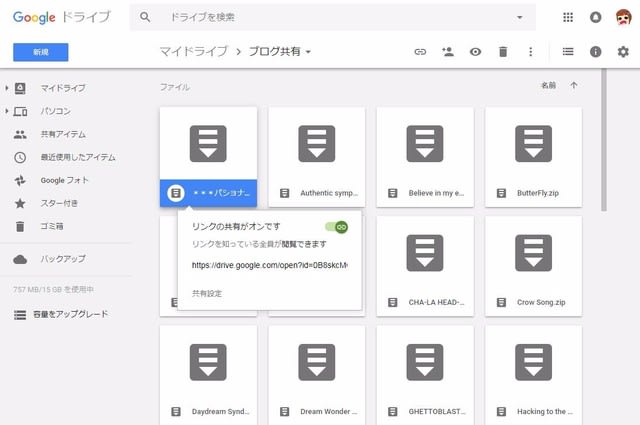Click the Google Drive logo
Image resolution: width=640 pixels, height=425 pixels.
(62, 17)
